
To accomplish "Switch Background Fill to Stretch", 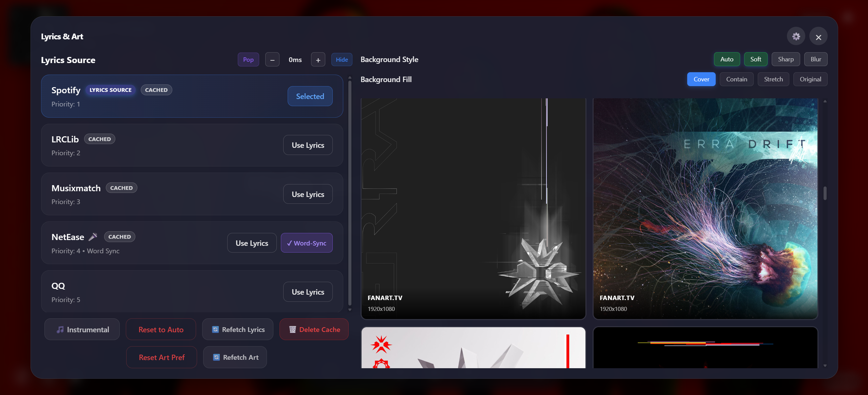I will (x=773, y=79).
